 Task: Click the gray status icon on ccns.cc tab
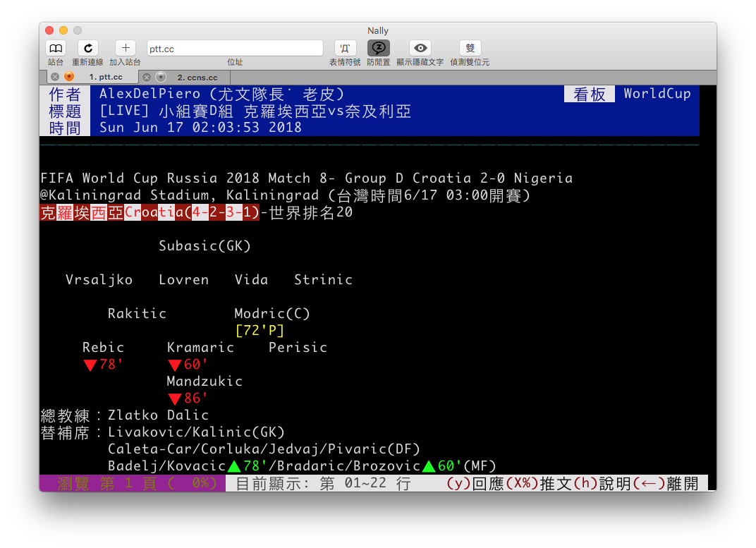pyautogui.click(x=161, y=77)
